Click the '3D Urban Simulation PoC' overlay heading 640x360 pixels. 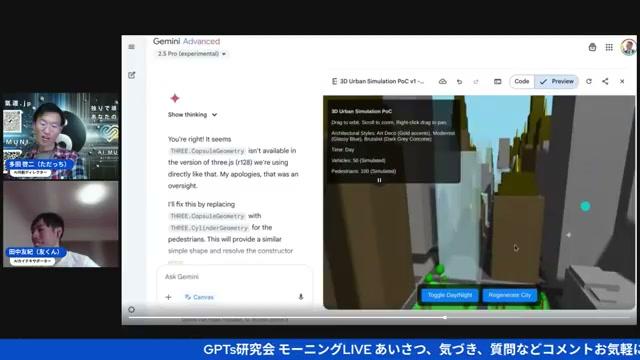(362, 111)
